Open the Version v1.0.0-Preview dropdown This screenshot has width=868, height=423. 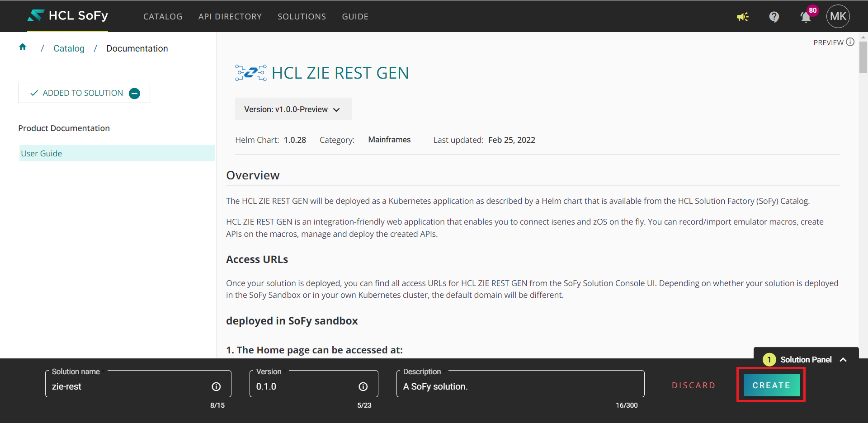click(293, 109)
